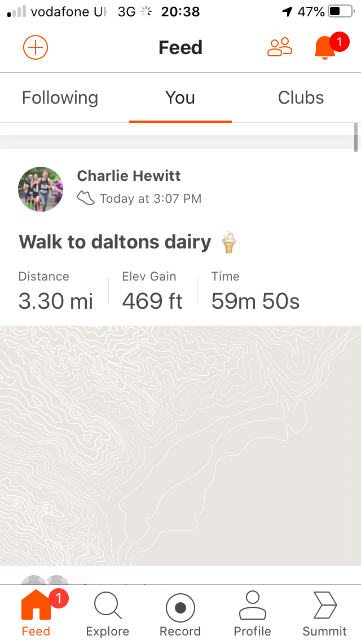
Task: Open the find friends people icon
Action: point(280,47)
